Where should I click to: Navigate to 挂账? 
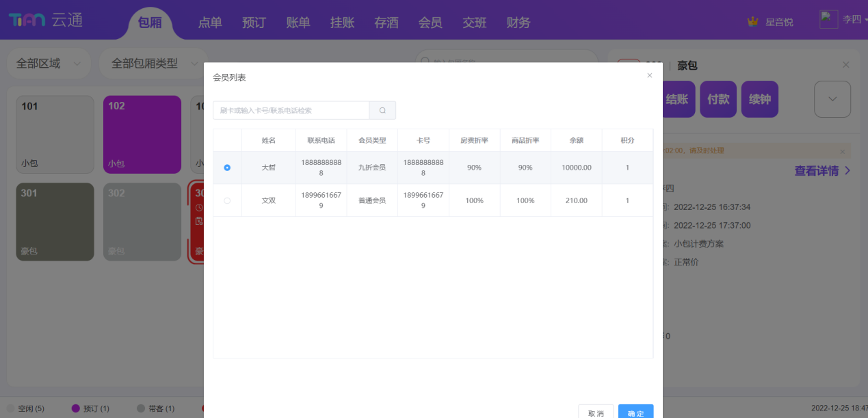pyautogui.click(x=342, y=23)
